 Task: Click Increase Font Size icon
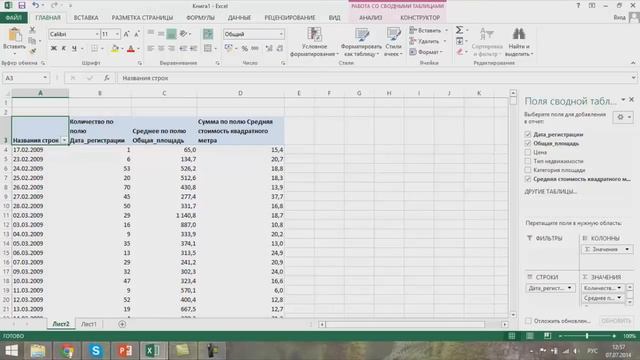tap(126, 34)
